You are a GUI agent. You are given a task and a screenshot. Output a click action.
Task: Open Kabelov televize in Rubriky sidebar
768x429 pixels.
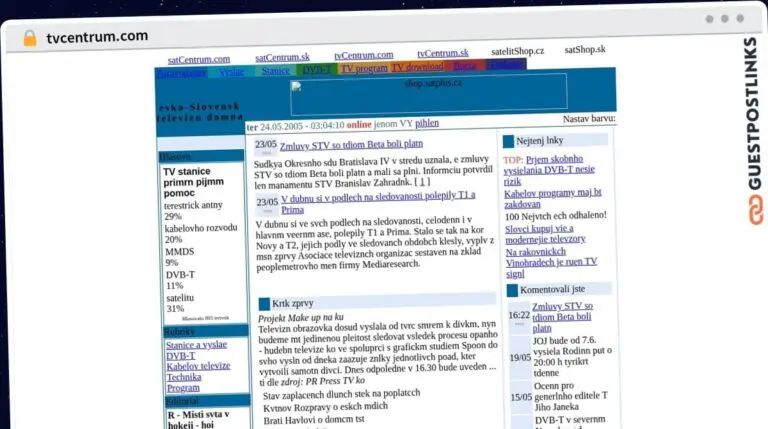198,366
